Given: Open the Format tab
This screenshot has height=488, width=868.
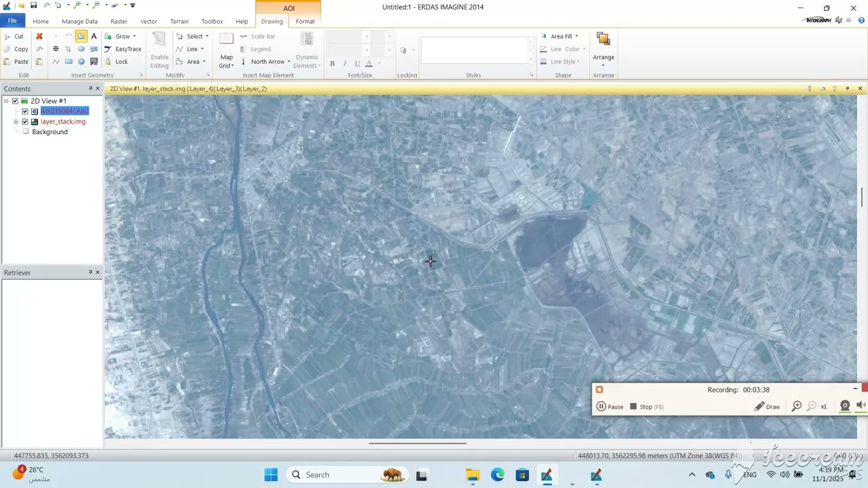Looking at the screenshot, I should 305,21.
